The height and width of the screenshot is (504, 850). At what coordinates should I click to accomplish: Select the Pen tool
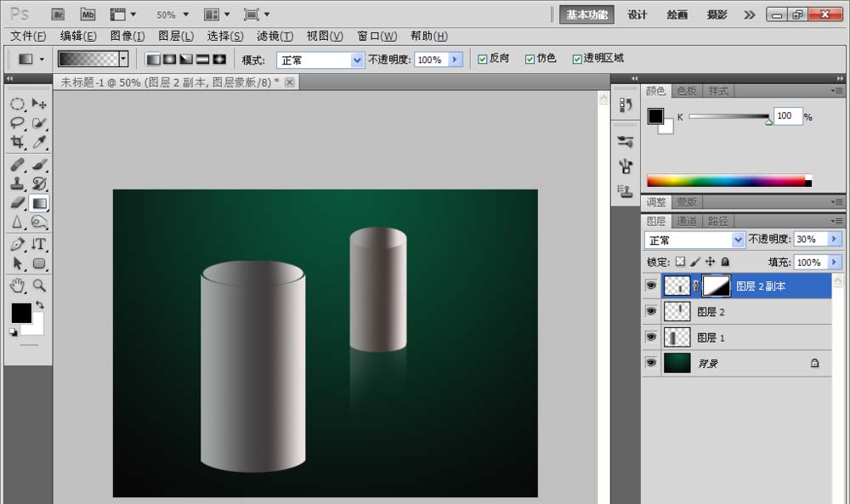(17, 244)
